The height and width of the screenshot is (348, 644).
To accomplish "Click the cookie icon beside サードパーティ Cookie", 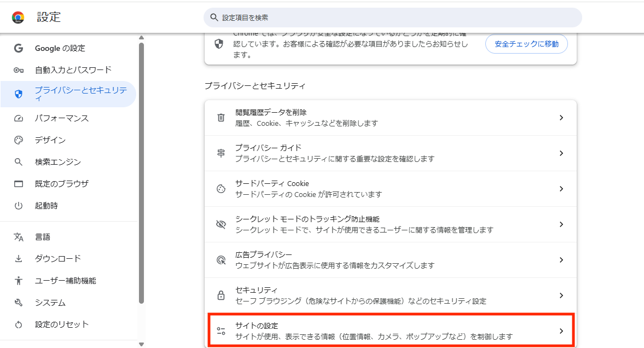I will coord(221,189).
